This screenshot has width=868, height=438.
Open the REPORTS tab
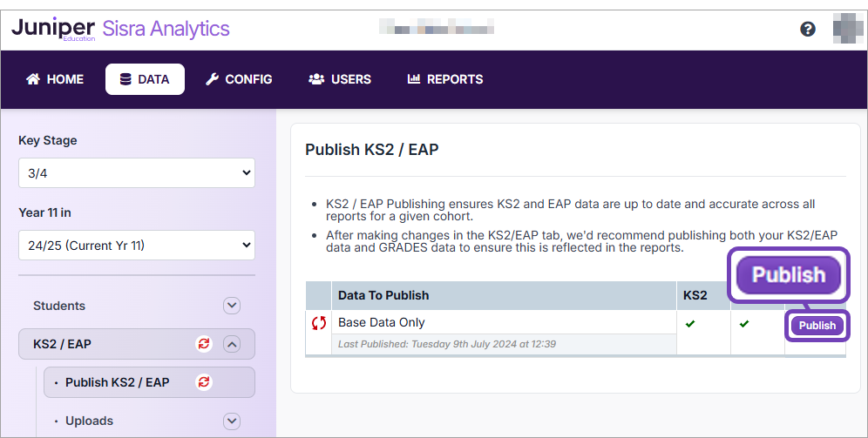point(445,79)
